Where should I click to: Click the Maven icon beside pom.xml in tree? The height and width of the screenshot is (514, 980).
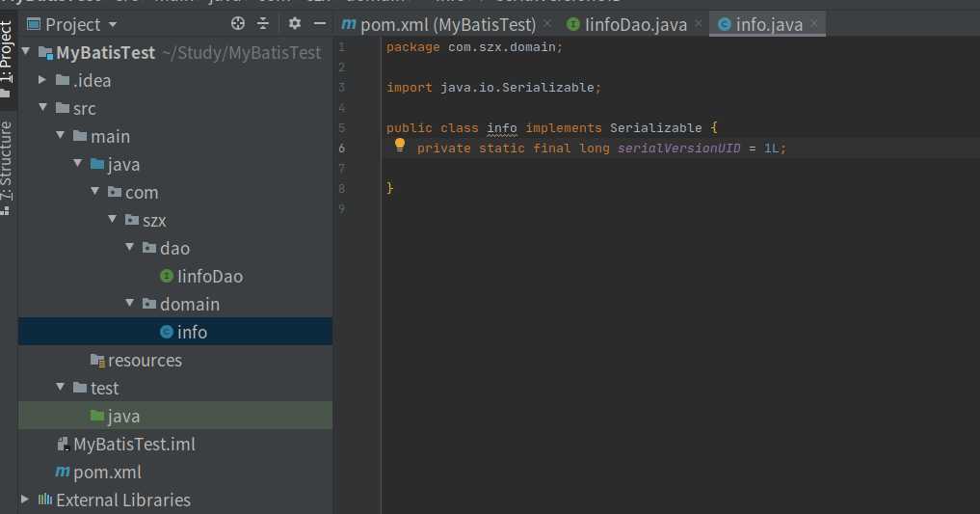[x=63, y=472]
